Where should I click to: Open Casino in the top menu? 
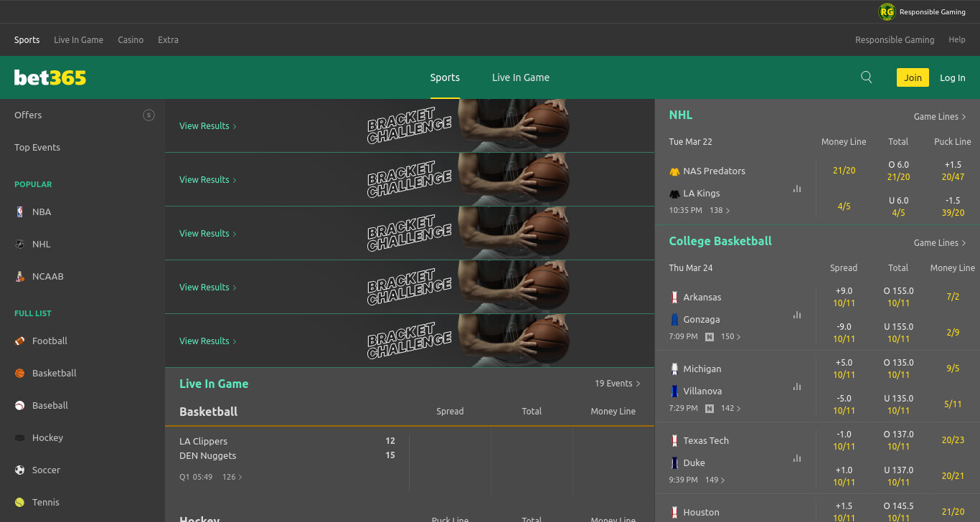(x=131, y=40)
